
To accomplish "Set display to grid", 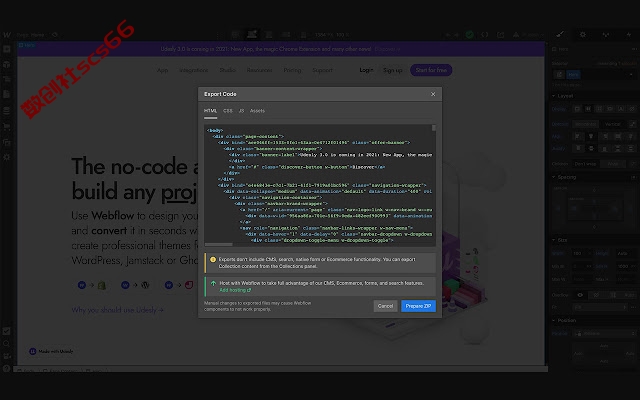I will 599,109.
